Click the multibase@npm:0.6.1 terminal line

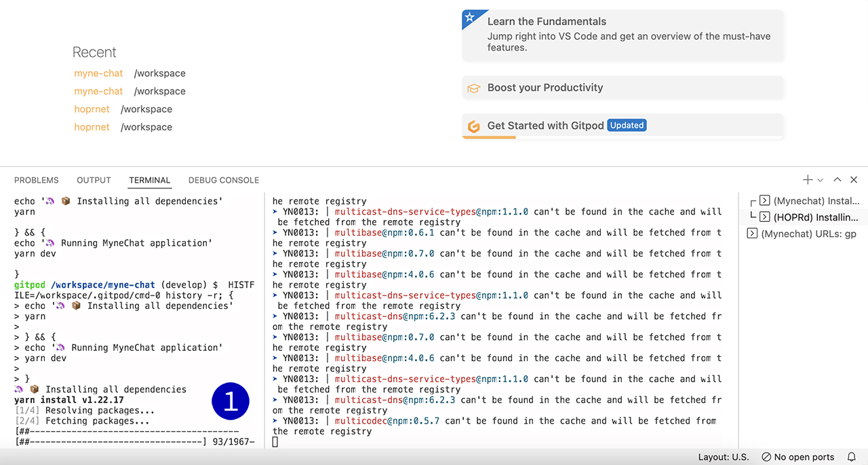click(497, 233)
